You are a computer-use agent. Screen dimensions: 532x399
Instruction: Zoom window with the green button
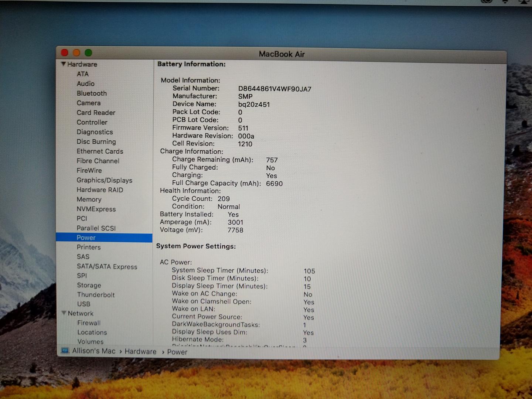coord(88,53)
